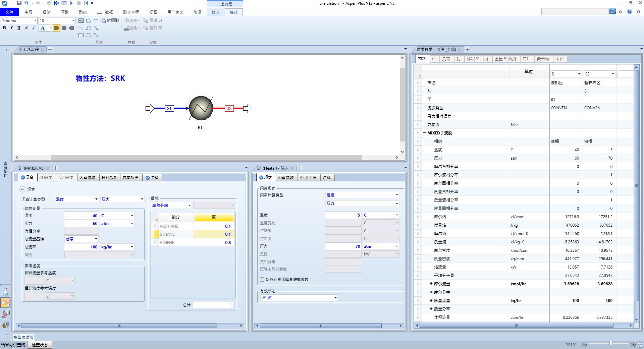644x349 pixels.
Task: Open the composition basis 摩尔分率 dropdown
Action: click(x=190, y=206)
